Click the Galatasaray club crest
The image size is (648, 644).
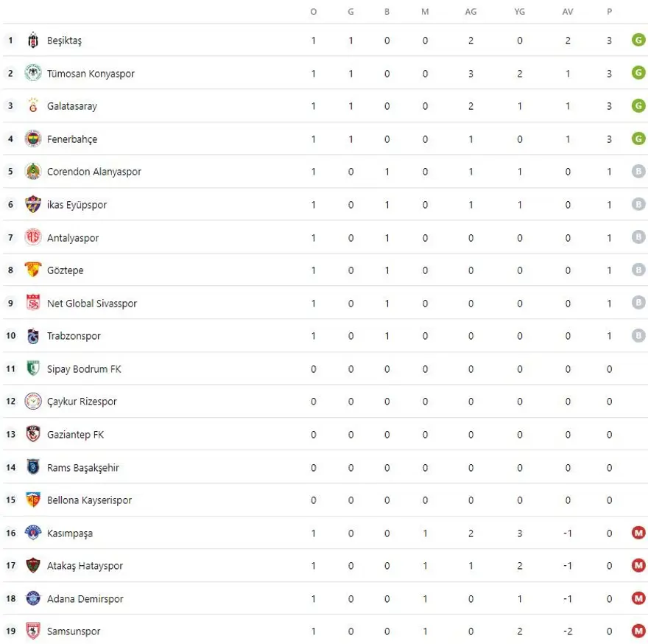click(33, 106)
